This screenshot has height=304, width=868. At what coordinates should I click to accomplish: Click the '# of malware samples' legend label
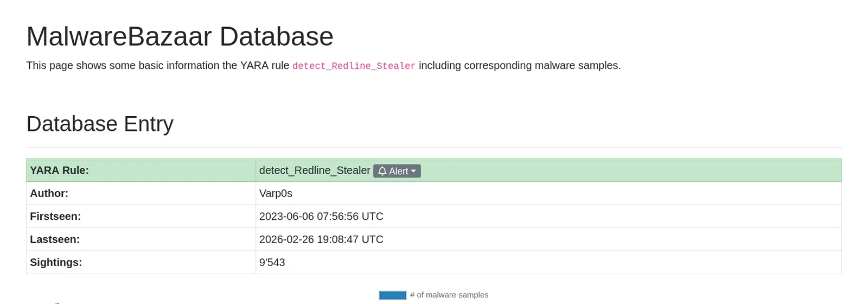[449, 295]
